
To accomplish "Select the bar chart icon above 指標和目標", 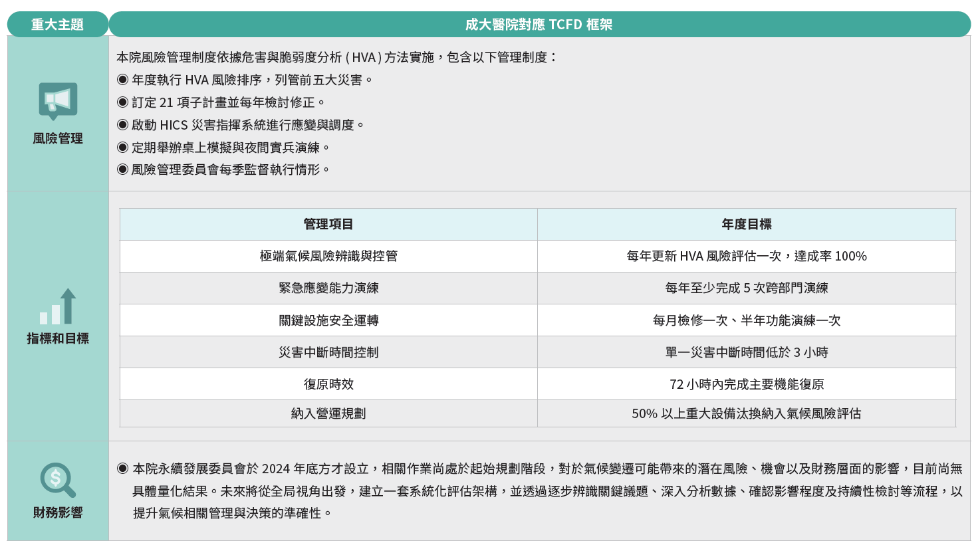I will 56,310.
